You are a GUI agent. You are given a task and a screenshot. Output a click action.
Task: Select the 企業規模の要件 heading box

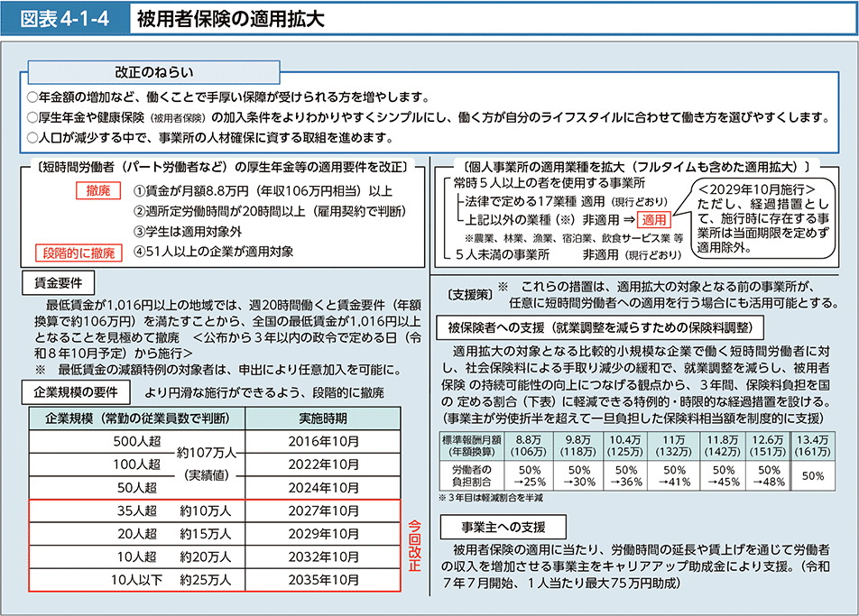pyautogui.click(x=76, y=392)
